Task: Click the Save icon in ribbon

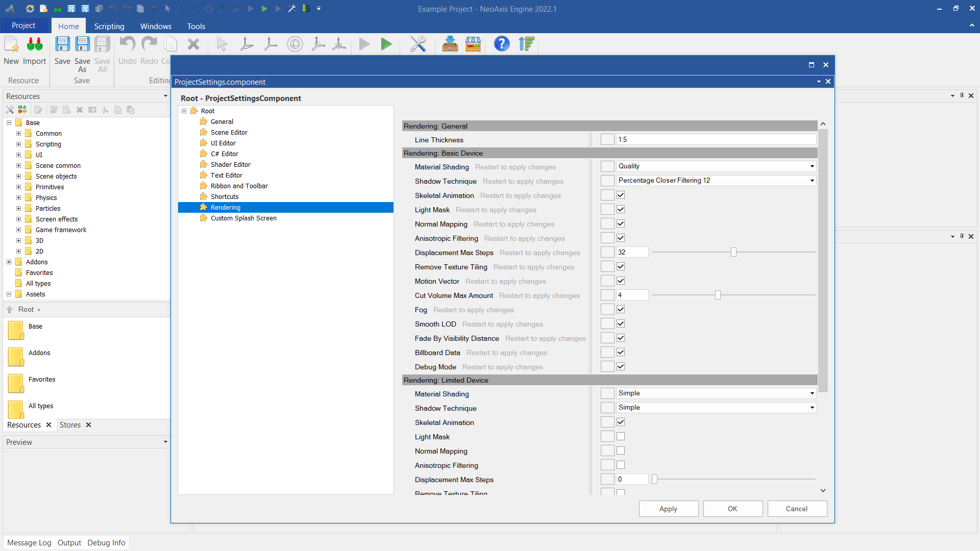Action: tap(62, 44)
